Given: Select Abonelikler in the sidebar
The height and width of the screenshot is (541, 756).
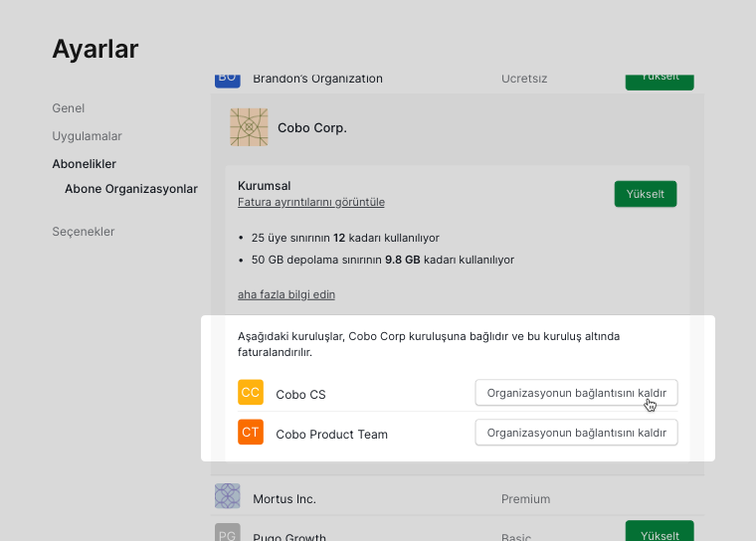Looking at the screenshot, I should (x=85, y=164).
